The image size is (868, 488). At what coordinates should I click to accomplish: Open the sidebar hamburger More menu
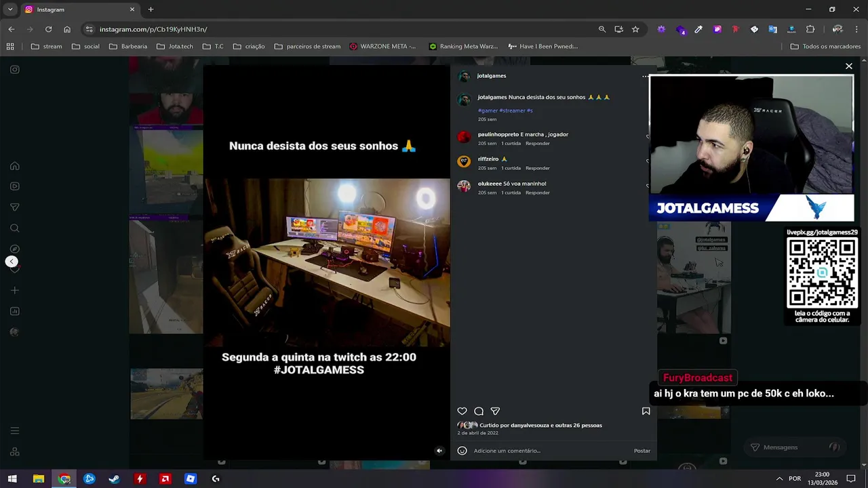click(15, 430)
